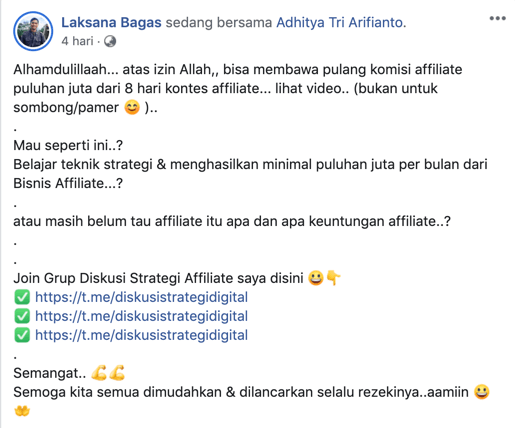Click the globe public audience icon

tap(110, 42)
